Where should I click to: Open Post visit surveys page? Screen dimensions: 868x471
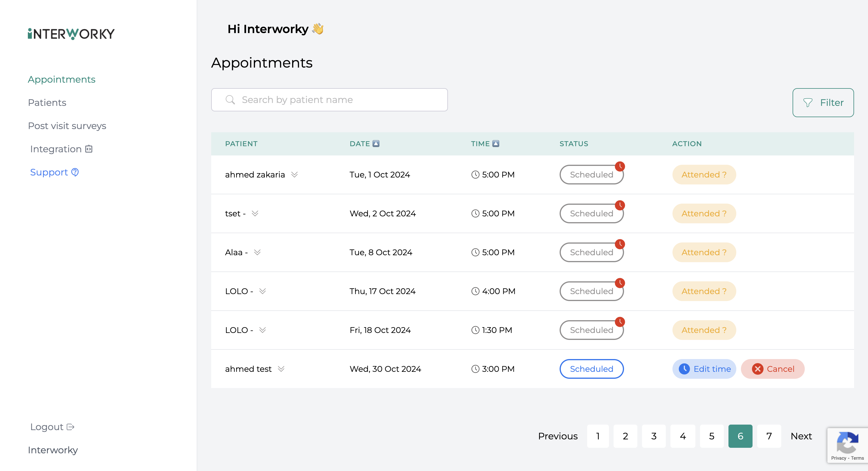[x=67, y=126]
